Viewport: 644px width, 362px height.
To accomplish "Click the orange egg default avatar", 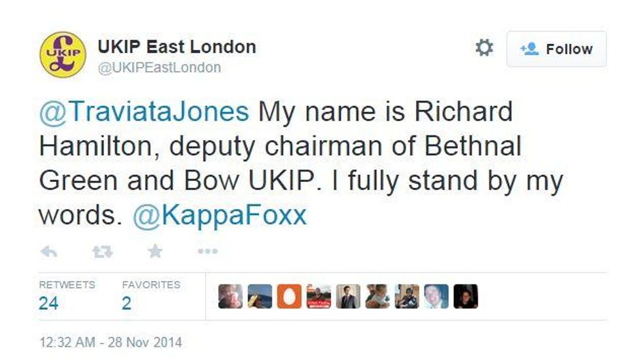I will click(x=289, y=297).
